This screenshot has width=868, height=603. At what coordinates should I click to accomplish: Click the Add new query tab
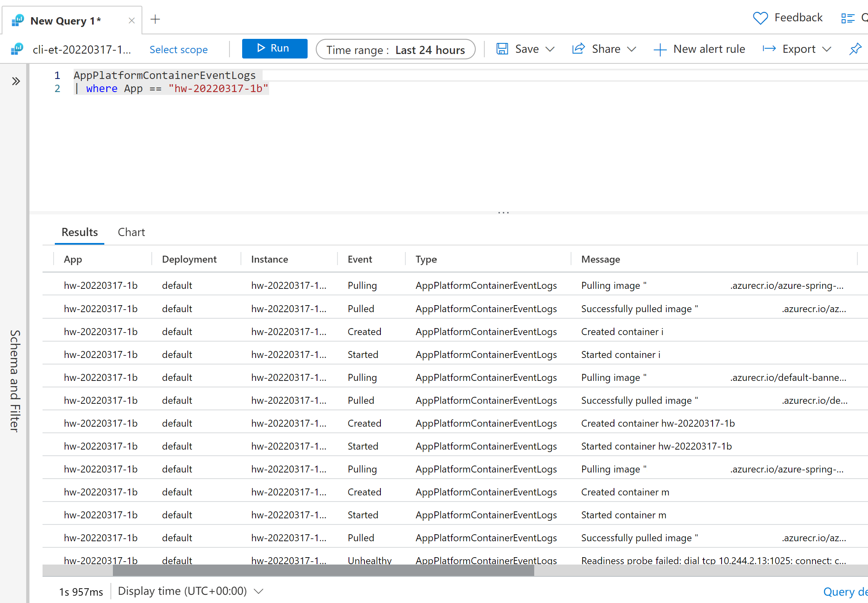coord(155,18)
